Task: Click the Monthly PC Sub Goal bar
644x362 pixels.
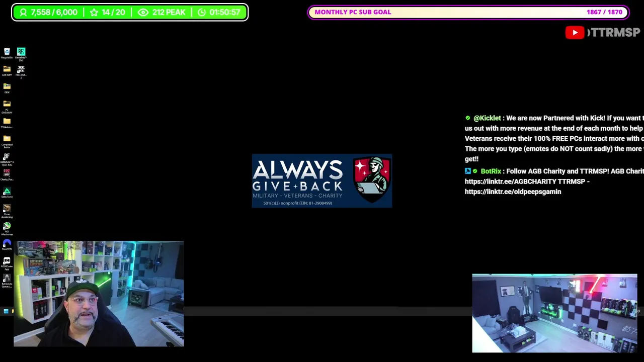Action: click(x=468, y=12)
